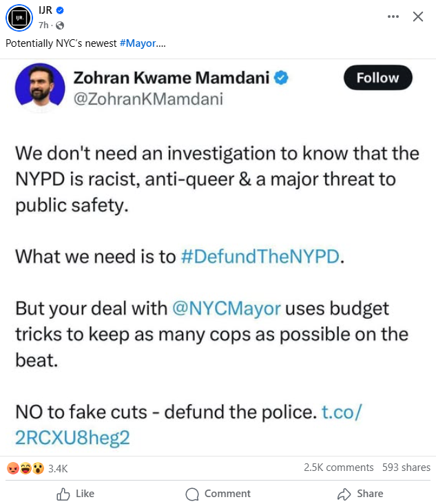The height and width of the screenshot is (504, 436).
Task: View the 2.5K comments
Action: (x=338, y=468)
